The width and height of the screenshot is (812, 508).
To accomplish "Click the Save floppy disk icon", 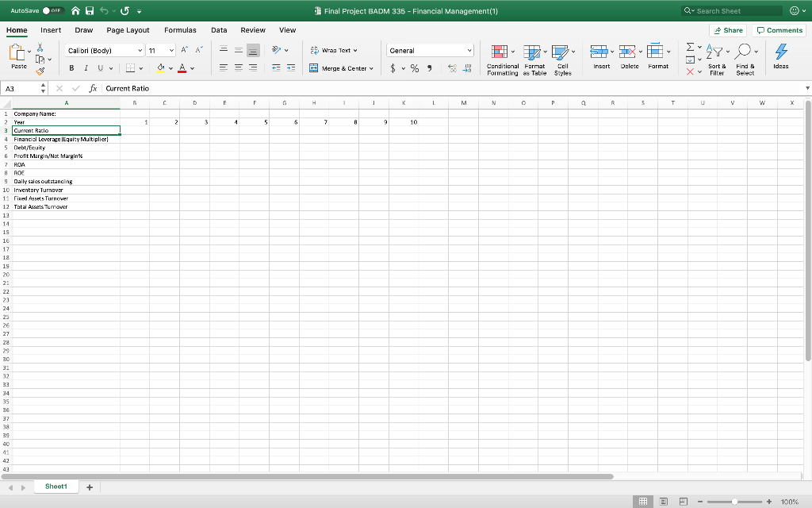I will click(90, 10).
